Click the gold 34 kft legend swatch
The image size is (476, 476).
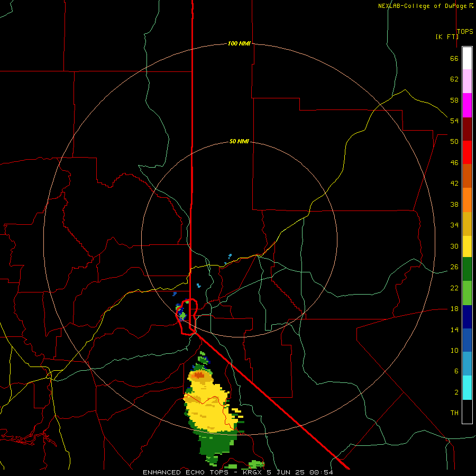coord(467,224)
